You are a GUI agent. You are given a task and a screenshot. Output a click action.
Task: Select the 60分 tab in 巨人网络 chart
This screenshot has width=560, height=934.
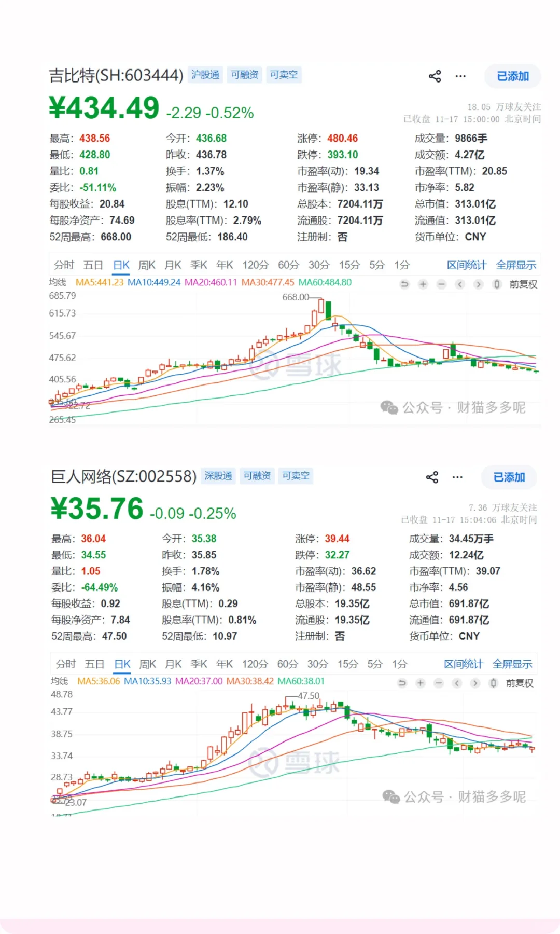tap(288, 664)
